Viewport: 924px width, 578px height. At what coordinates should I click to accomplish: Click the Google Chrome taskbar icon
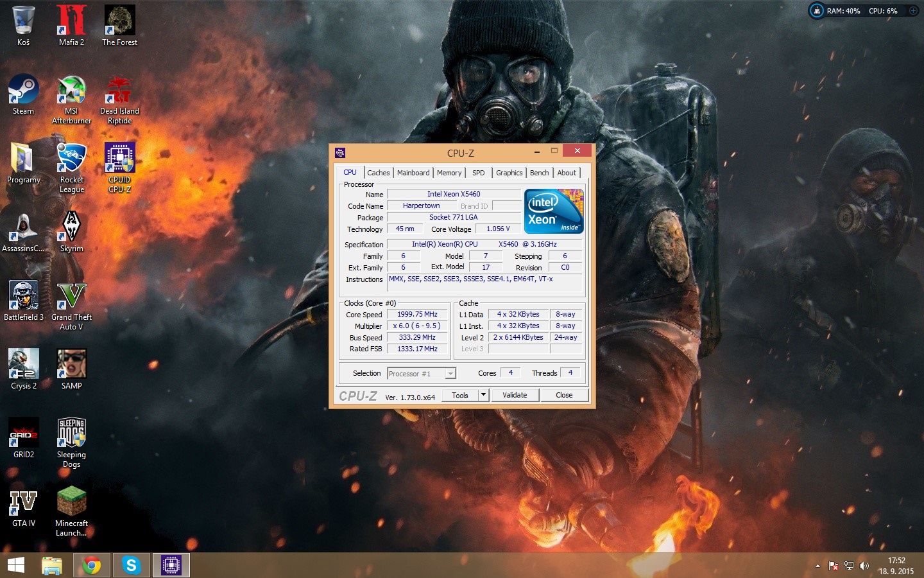[92, 565]
